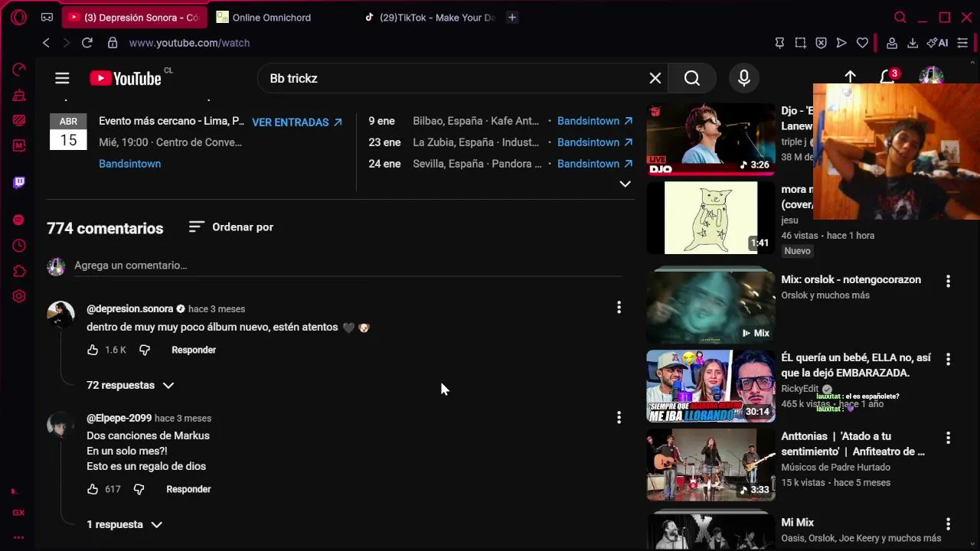Open history clock in Opera sidebar

click(x=19, y=246)
